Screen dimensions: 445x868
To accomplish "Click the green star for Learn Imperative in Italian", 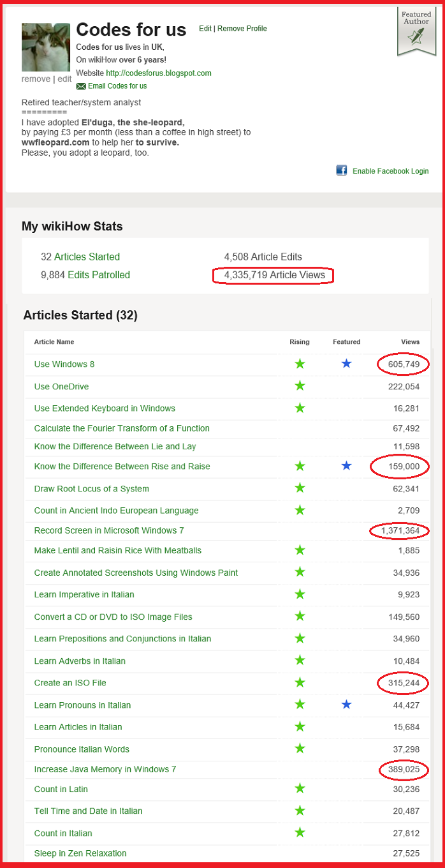I will tap(300, 594).
